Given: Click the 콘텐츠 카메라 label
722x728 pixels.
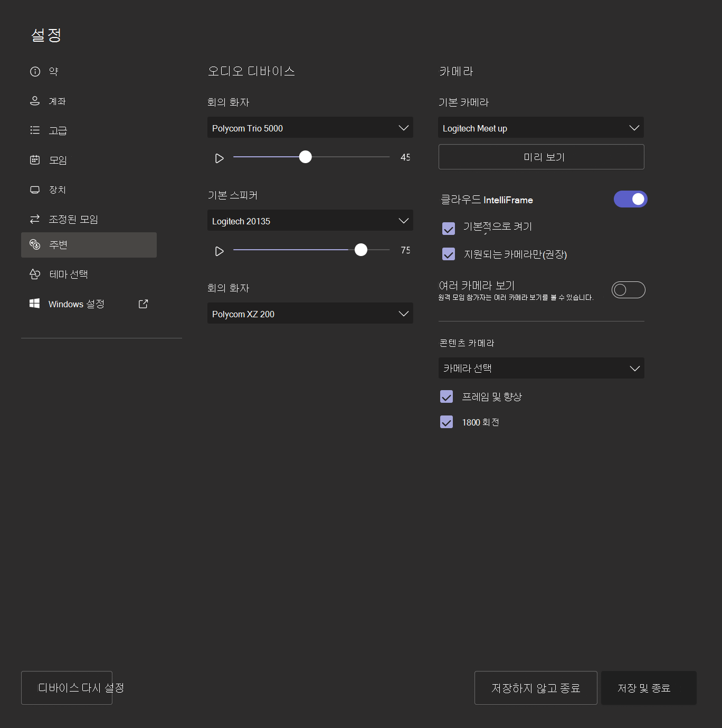Looking at the screenshot, I should 467,343.
